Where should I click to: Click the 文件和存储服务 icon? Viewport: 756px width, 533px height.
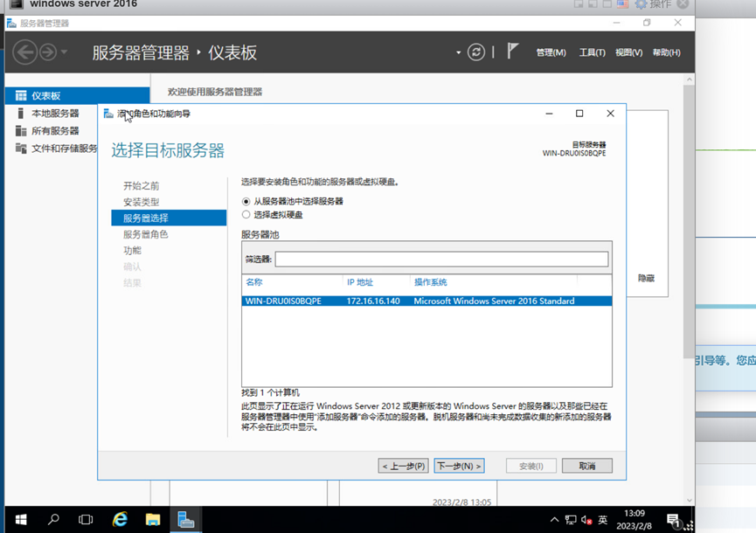click(x=21, y=148)
